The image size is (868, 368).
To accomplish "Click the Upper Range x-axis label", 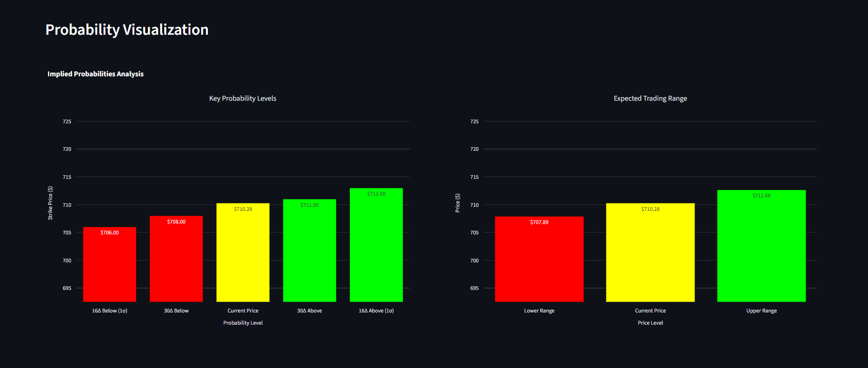I will click(x=761, y=311).
